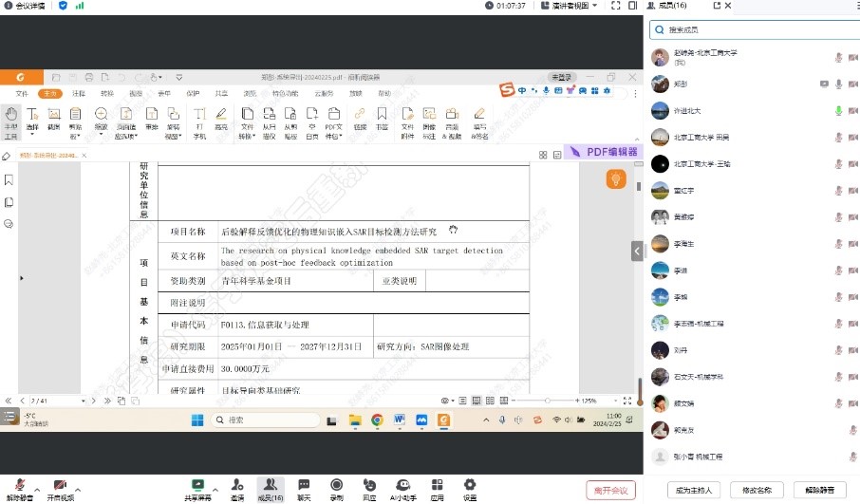Click the red 离开会议 button
Screen dimensions: 860x504
point(610,490)
